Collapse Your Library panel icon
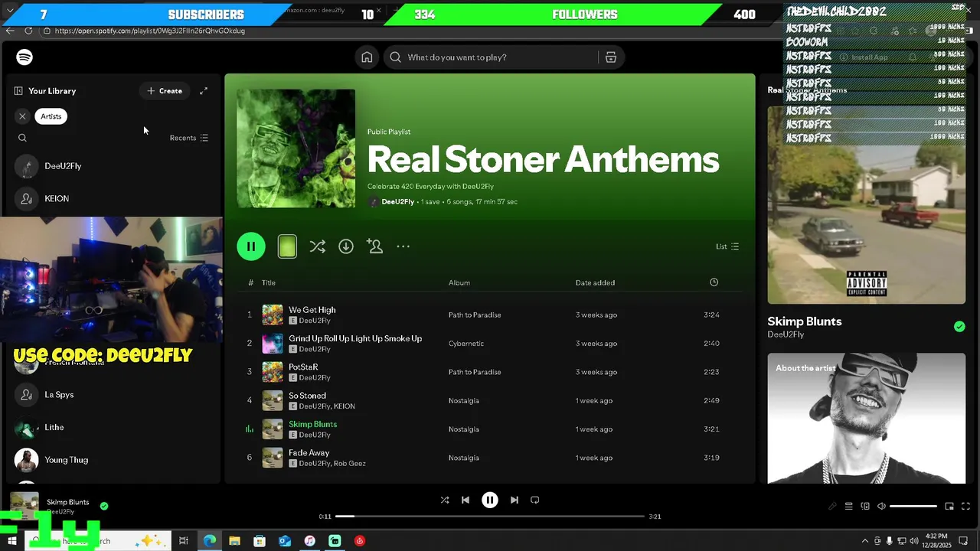 pos(18,91)
